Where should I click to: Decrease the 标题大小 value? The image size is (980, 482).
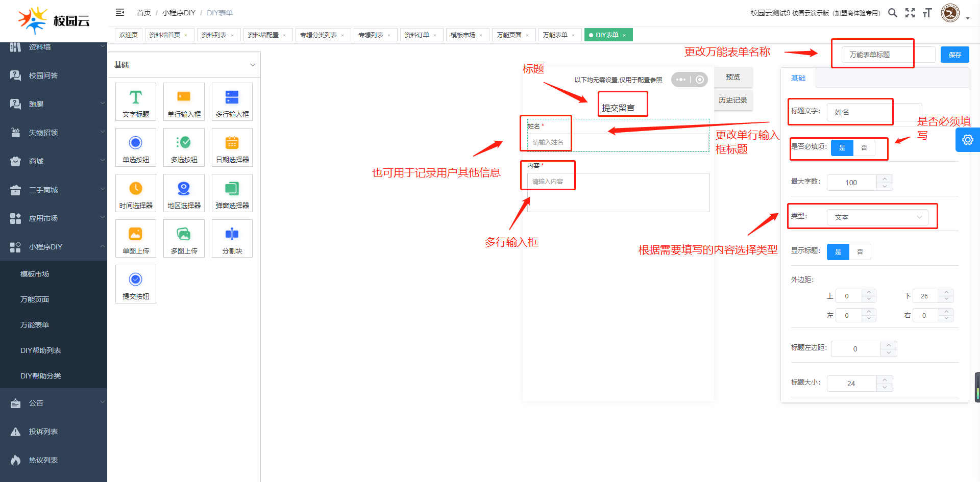tap(885, 388)
